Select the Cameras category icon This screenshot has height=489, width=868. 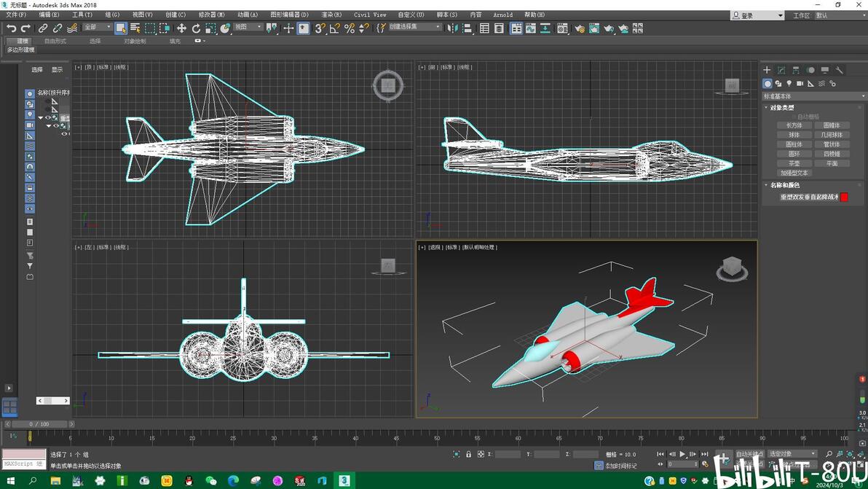point(800,84)
